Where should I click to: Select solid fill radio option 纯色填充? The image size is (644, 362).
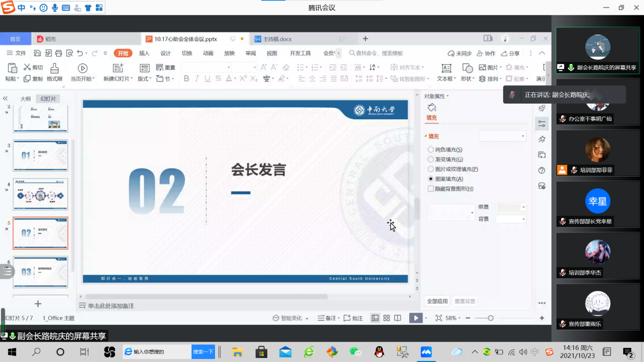(x=431, y=150)
